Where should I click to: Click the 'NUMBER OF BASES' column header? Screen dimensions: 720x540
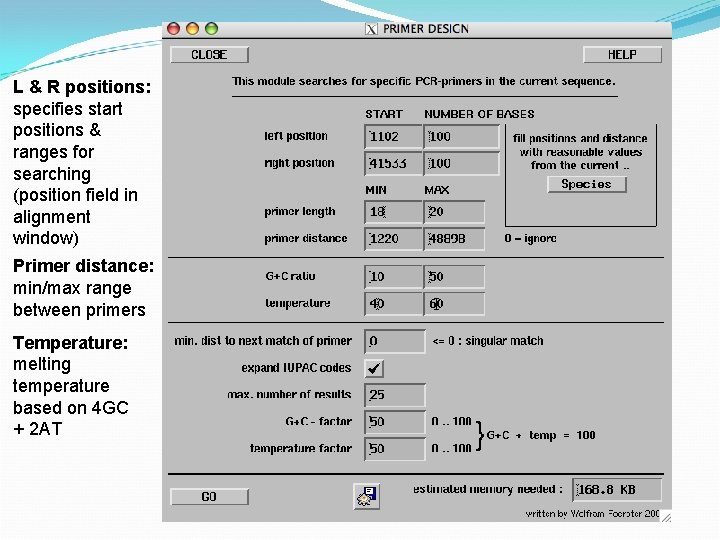tap(479, 114)
